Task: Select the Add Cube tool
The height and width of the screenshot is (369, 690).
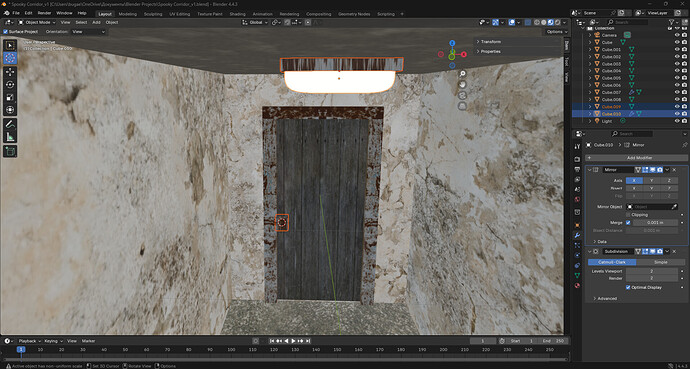Action: tap(11, 151)
